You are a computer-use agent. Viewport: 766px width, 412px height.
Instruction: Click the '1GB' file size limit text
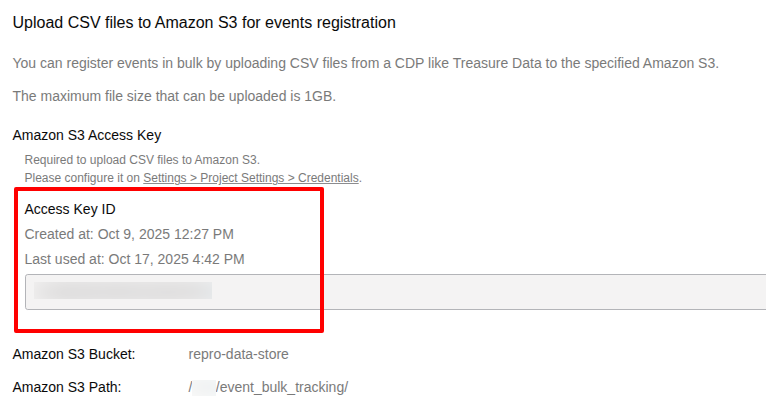pyautogui.click(x=318, y=96)
